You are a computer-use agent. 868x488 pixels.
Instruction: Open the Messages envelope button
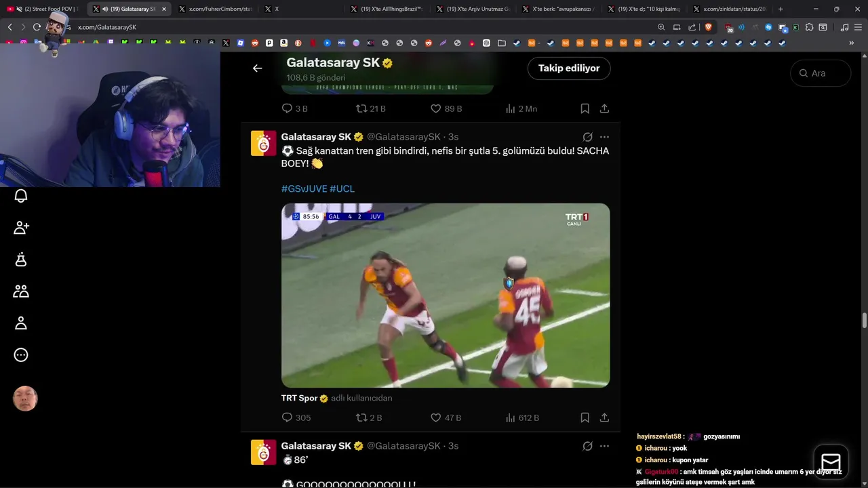(x=831, y=462)
